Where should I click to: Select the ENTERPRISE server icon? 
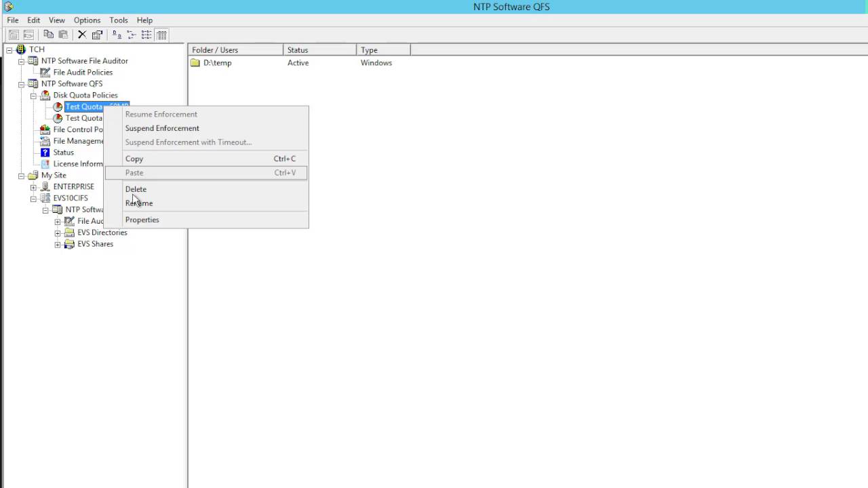(x=45, y=187)
